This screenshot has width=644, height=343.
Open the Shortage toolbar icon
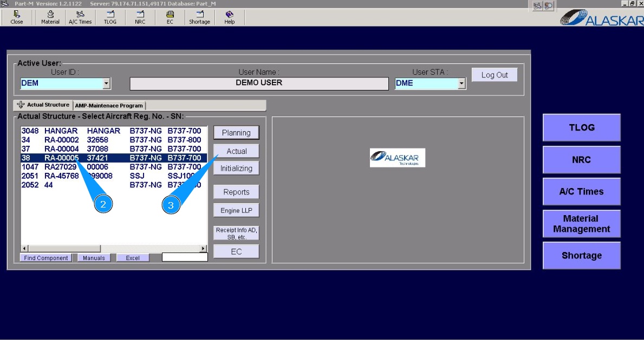[200, 18]
